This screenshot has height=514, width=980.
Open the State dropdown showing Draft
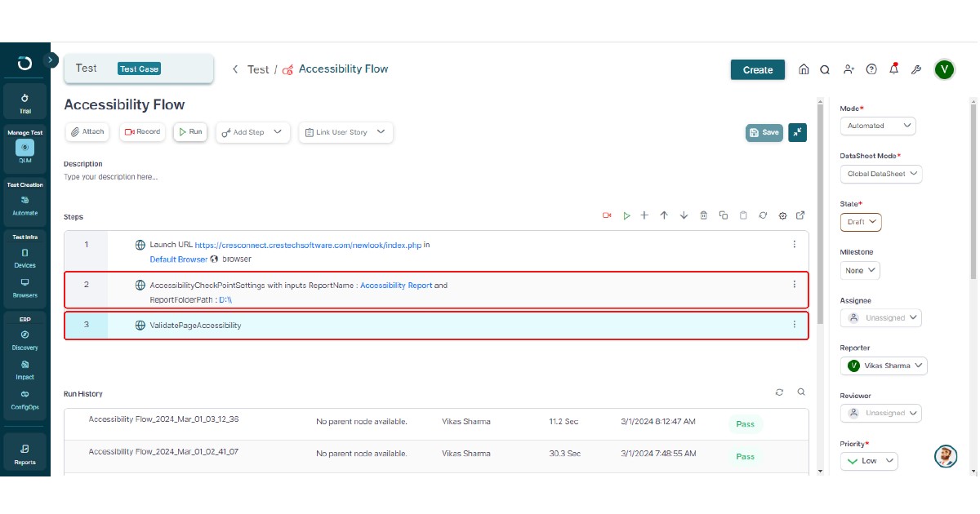point(861,222)
